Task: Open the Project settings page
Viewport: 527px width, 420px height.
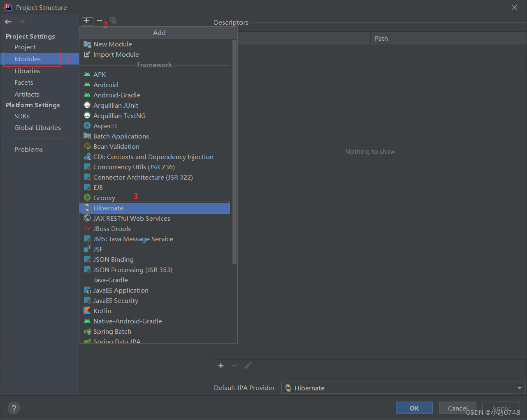Action: click(x=25, y=47)
